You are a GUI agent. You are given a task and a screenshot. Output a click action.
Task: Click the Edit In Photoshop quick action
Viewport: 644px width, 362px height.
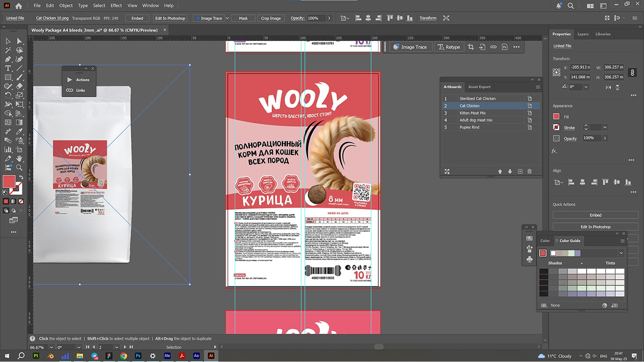[595, 227]
